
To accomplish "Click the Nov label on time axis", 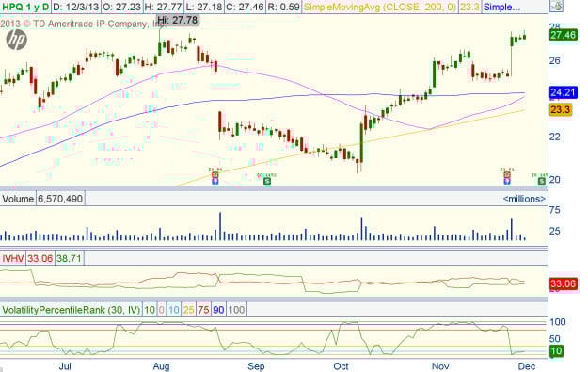I will [440, 366].
